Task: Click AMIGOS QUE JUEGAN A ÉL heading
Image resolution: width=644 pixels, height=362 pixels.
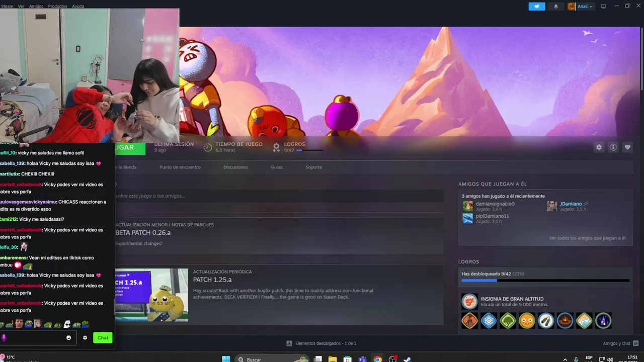Action: (x=492, y=184)
